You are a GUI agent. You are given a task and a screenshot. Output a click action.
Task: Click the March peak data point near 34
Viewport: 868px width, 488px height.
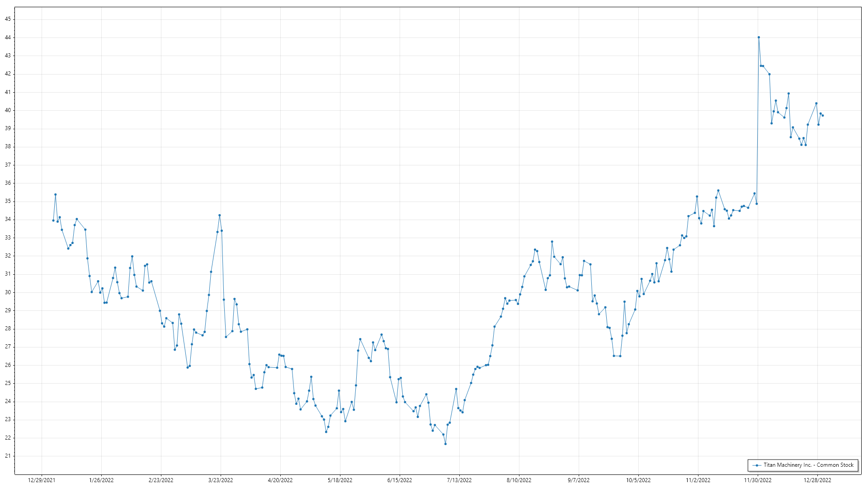(x=219, y=216)
